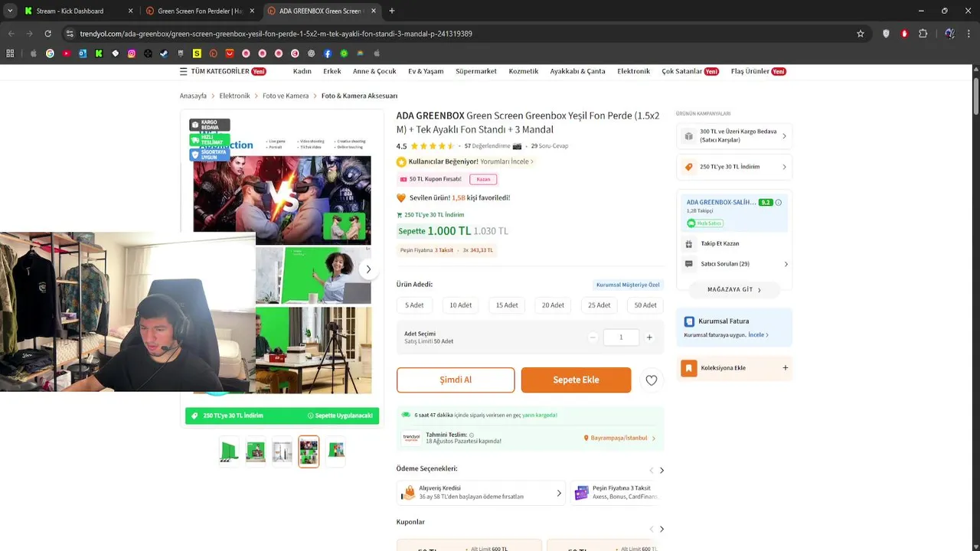Open Yorumları İncele link
This screenshot has width=980, height=551.
[507, 161]
